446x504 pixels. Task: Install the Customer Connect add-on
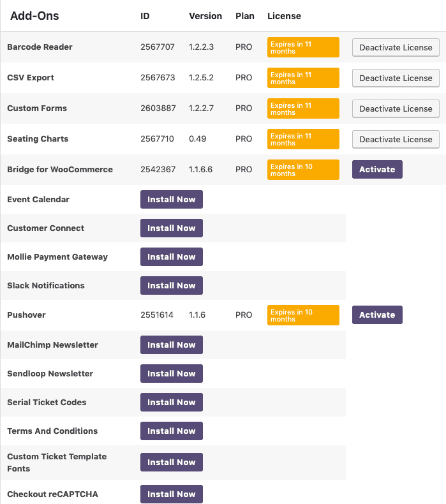pos(172,228)
